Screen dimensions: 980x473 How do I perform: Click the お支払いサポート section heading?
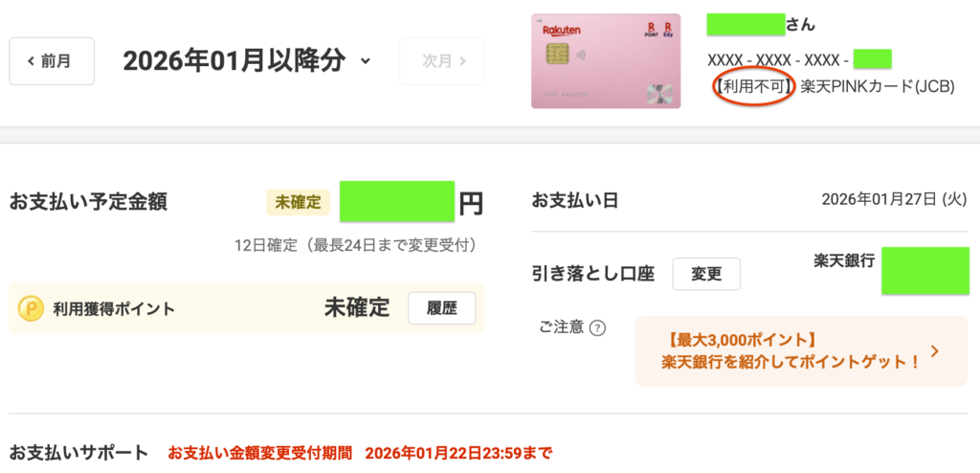click(x=78, y=452)
